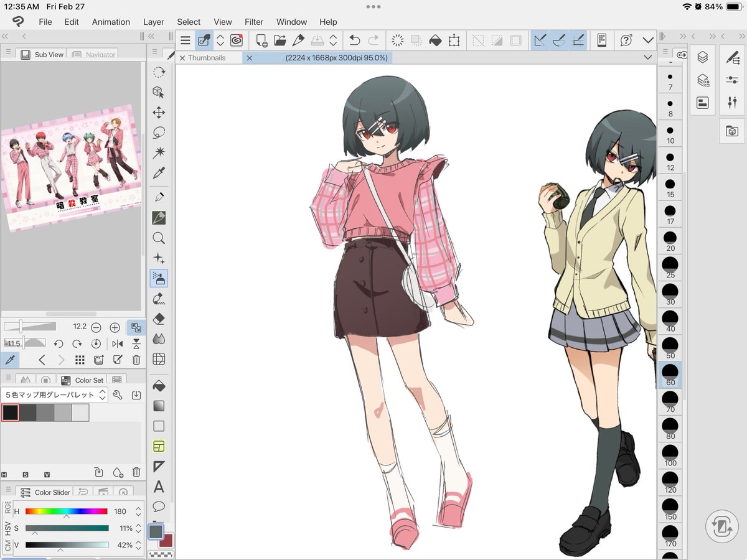Click the Sub View reference image

click(70, 167)
